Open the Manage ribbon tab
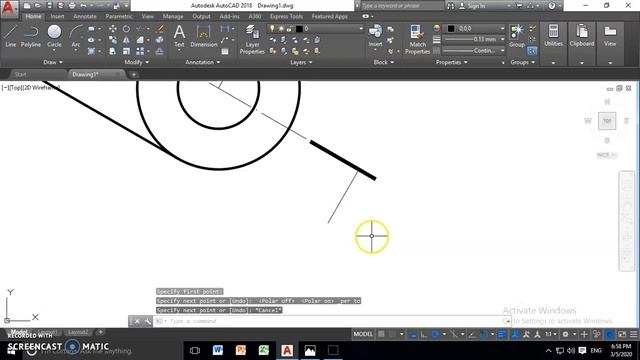Image resolution: width=640 pixels, height=360 pixels. click(x=173, y=16)
